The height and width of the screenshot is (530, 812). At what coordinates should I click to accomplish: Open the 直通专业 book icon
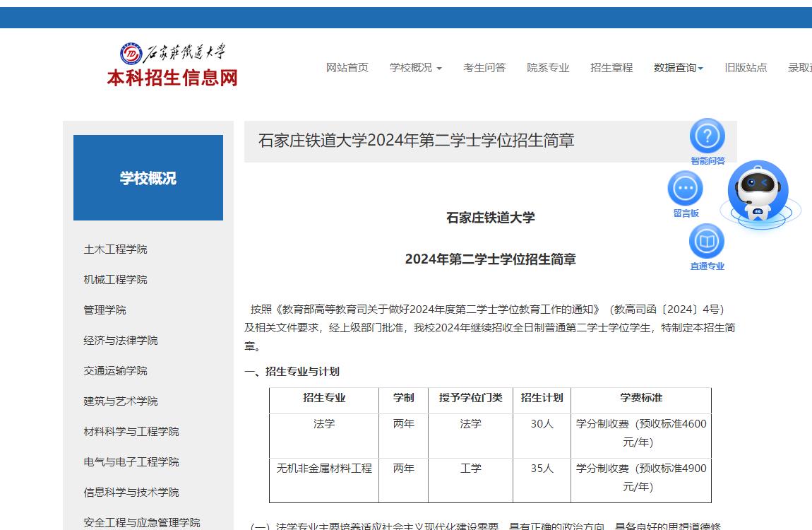pyautogui.click(x=707, y=241)
